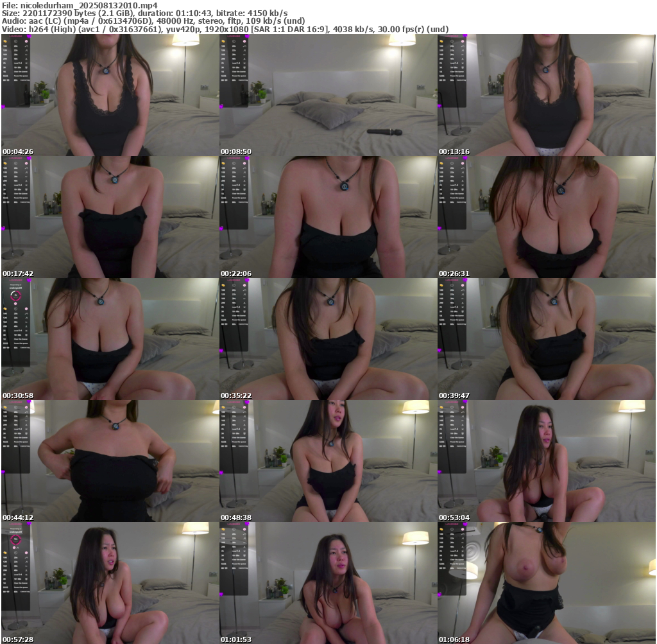
Task: Click the timestamp label 00:44:12
Action: coord(18,518)
